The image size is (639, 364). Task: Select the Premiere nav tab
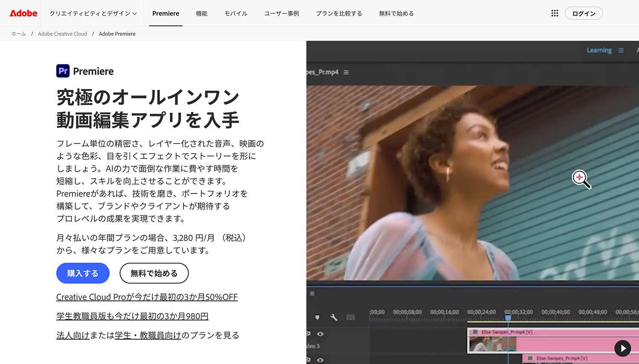tap(166, 13)
